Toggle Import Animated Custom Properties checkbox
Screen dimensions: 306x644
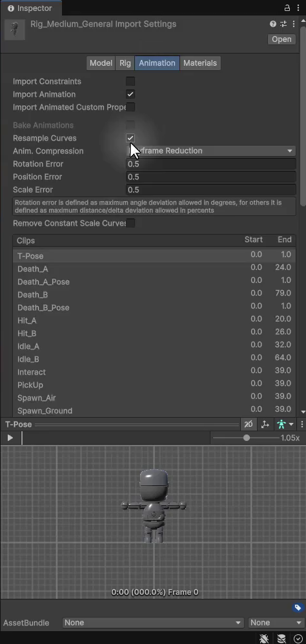pos(130,107)
